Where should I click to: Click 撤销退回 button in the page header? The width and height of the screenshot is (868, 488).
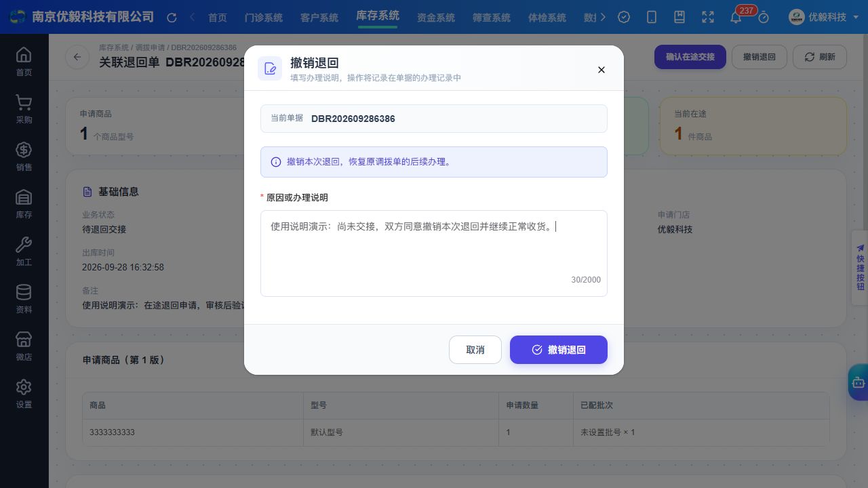pos(759,57)
